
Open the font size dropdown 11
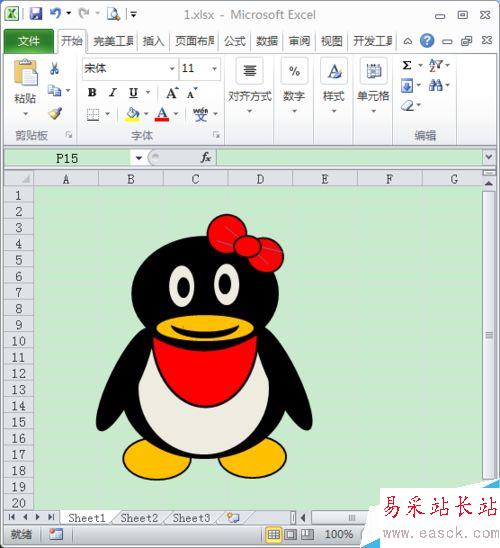pyautogui.click(x=215, y=68)
